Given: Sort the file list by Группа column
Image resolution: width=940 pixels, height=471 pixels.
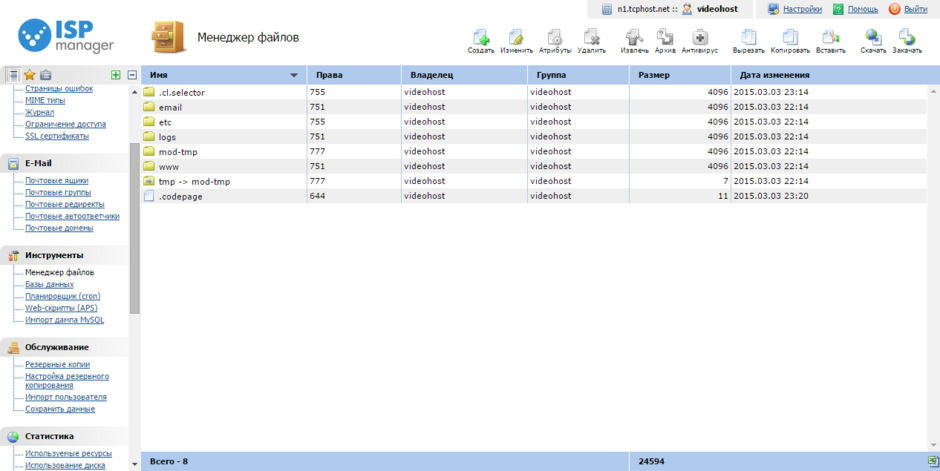Looking at the screenshot, I should coord(579,75).
